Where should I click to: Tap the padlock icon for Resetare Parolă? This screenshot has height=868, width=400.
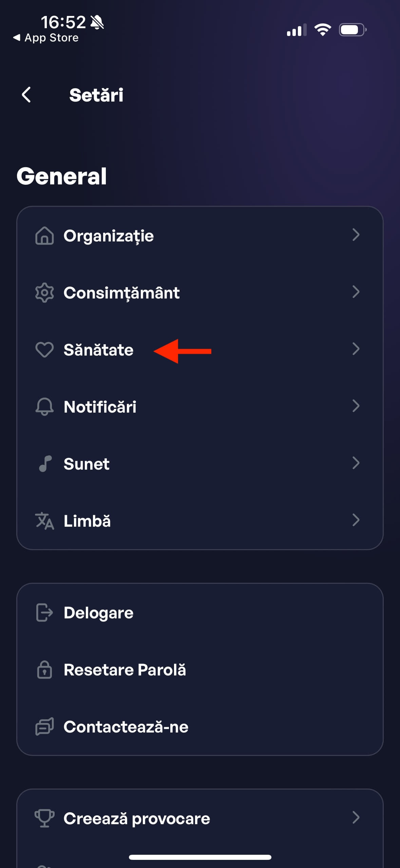pos(44,670)
